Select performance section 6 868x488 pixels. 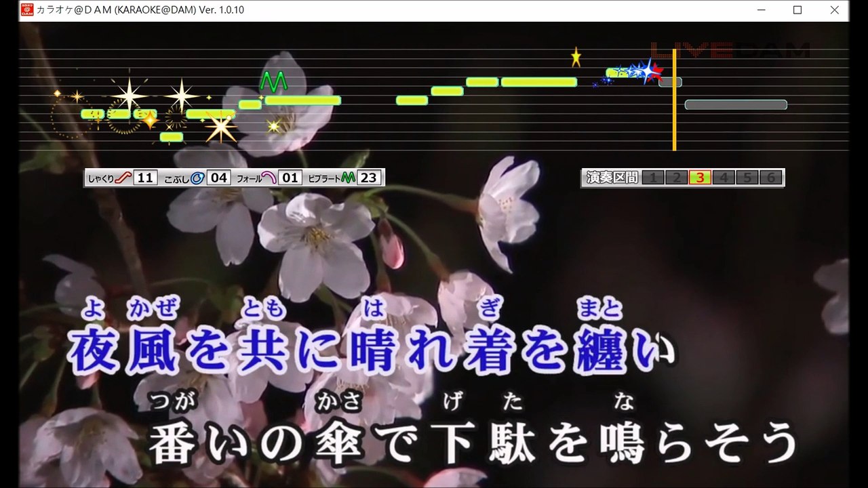coord(771,178)
